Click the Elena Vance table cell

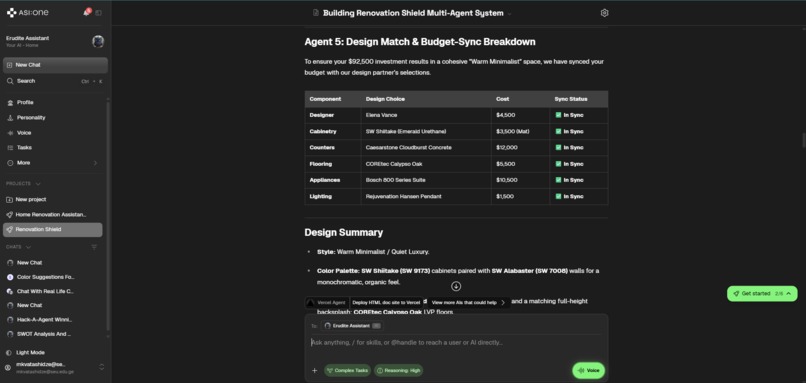coord(426,115)
